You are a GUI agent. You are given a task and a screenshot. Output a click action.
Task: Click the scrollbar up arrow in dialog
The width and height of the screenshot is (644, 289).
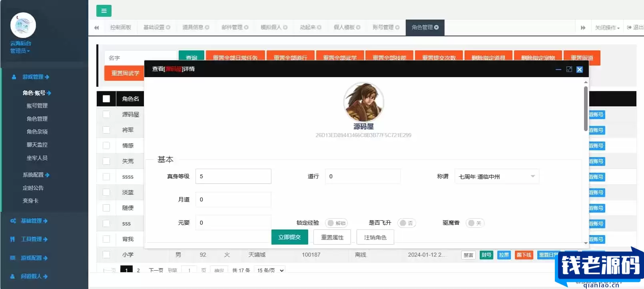coord(586,82)
